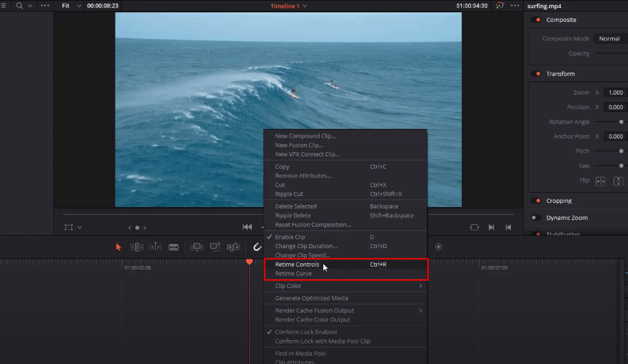Image resolution: width=628 pixels, height=364 pixels.
Task: Adjust the Yaw slider handle
Action: point(621,166)
